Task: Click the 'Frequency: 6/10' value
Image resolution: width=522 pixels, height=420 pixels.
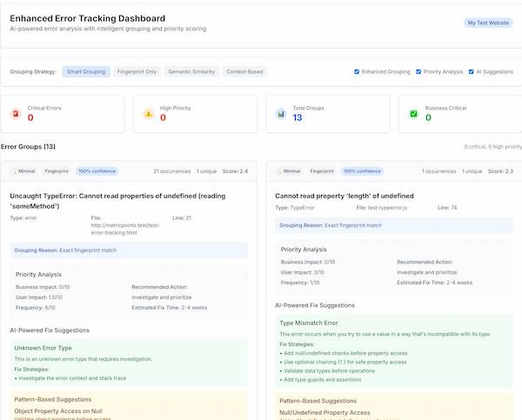Action: tap(36, 308)
